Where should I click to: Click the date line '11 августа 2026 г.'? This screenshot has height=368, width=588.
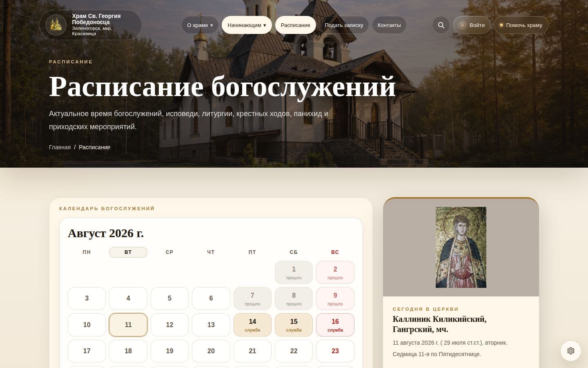tap(450, 343)
